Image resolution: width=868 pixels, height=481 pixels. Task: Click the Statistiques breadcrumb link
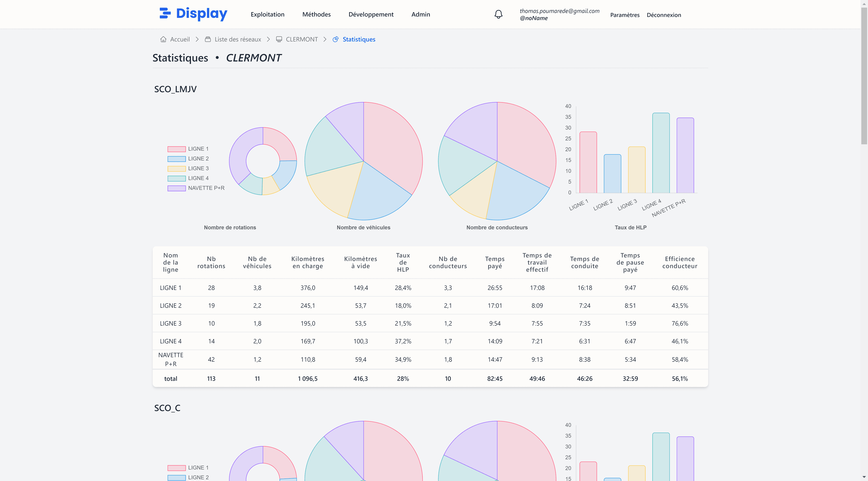point(359,39)
